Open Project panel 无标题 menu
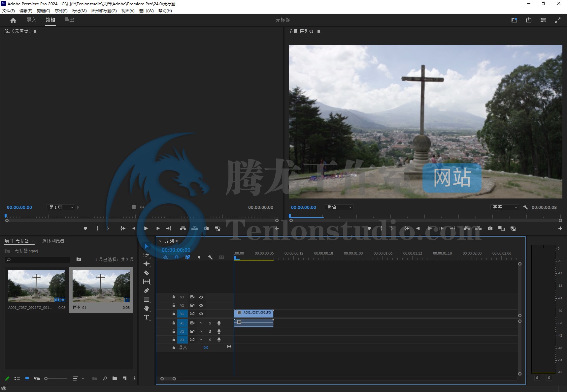The width and height of the screenshot is (567, 392). (33, 241)
